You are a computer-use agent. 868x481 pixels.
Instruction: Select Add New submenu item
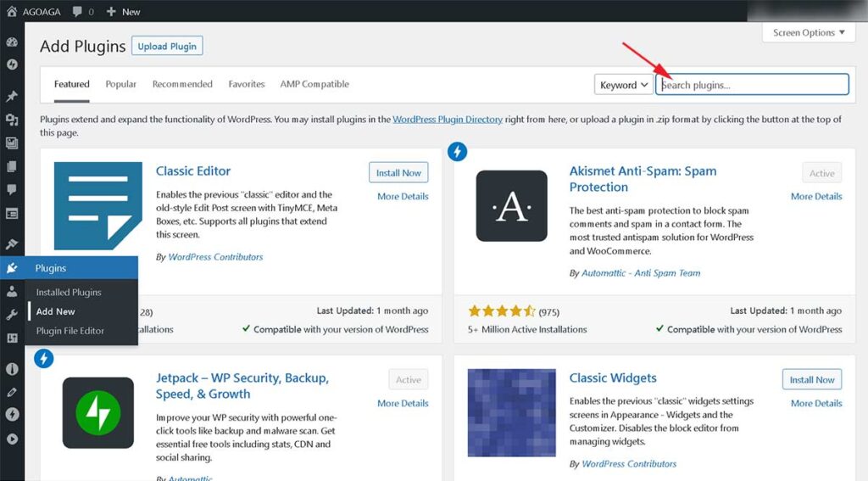pyautogui.click(x=55, y=311)
